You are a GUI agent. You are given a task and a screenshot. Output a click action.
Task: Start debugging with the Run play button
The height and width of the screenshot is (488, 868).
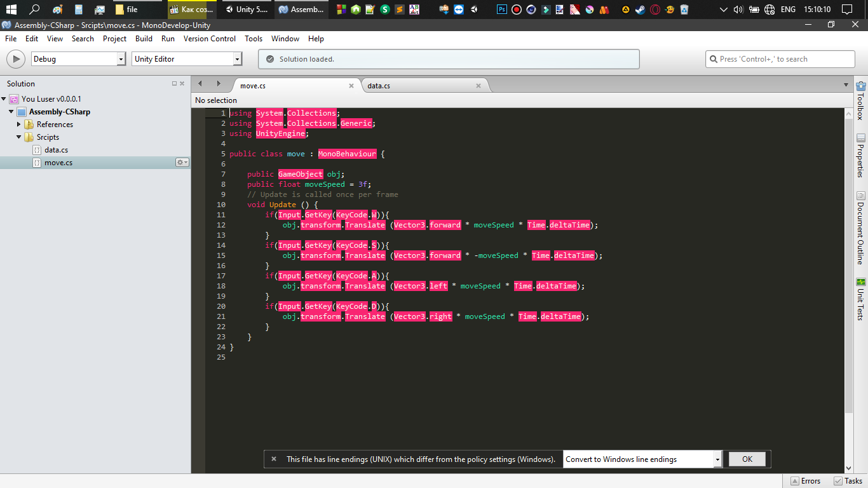[15, 59]
